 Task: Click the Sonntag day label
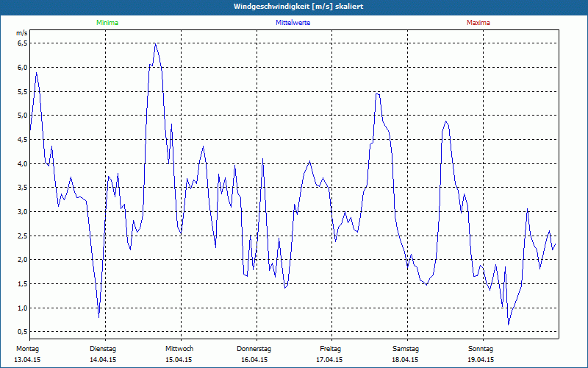click(481, 349)
